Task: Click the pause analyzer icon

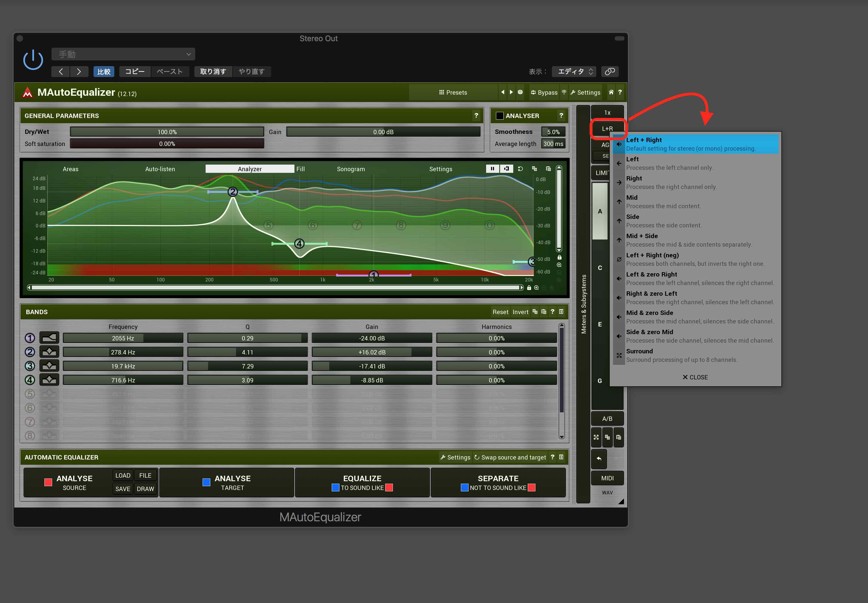Action: pos(492,168)
